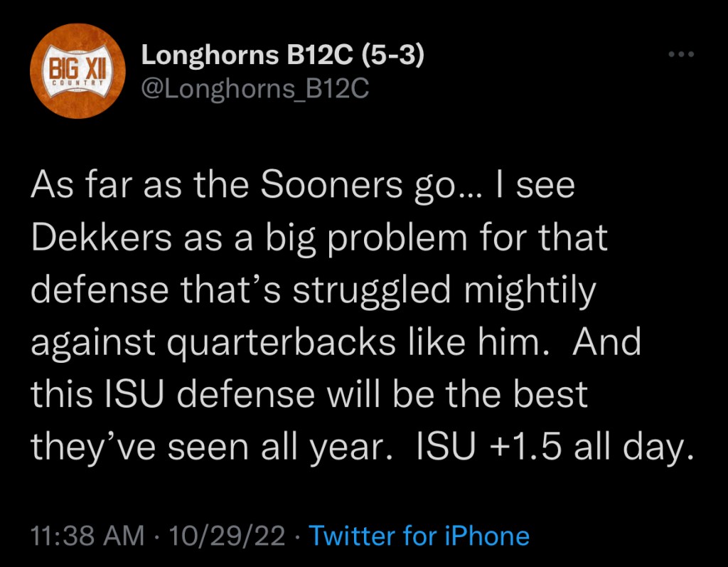The width and height of the screenshot is (728, 567).
Task: Open the Longhorns B12C display name
Action: click(249, 55)
